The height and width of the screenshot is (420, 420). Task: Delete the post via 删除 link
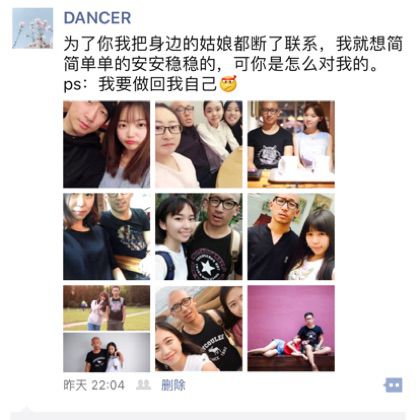coord(173,385)
